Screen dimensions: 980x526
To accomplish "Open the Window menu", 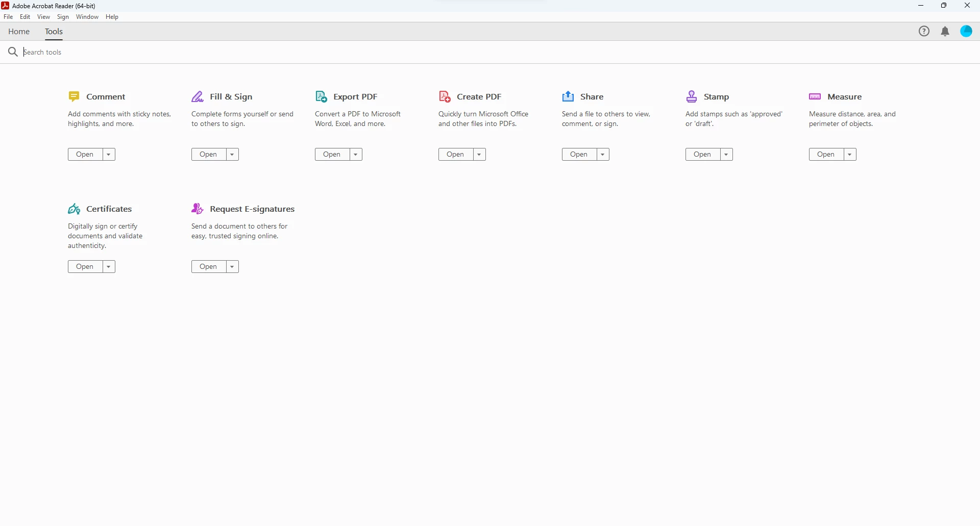I will [87, 17].
